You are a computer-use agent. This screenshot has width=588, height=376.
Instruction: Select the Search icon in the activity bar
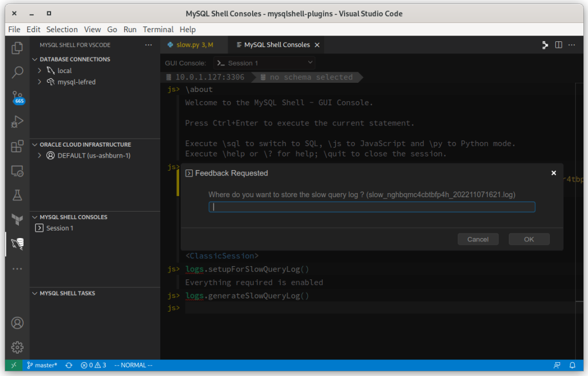tap(17, 73)
